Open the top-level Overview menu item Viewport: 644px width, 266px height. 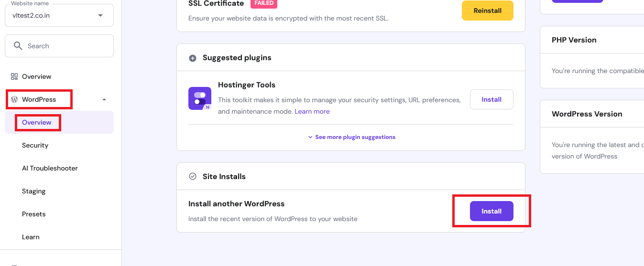(x=36, y=76)
